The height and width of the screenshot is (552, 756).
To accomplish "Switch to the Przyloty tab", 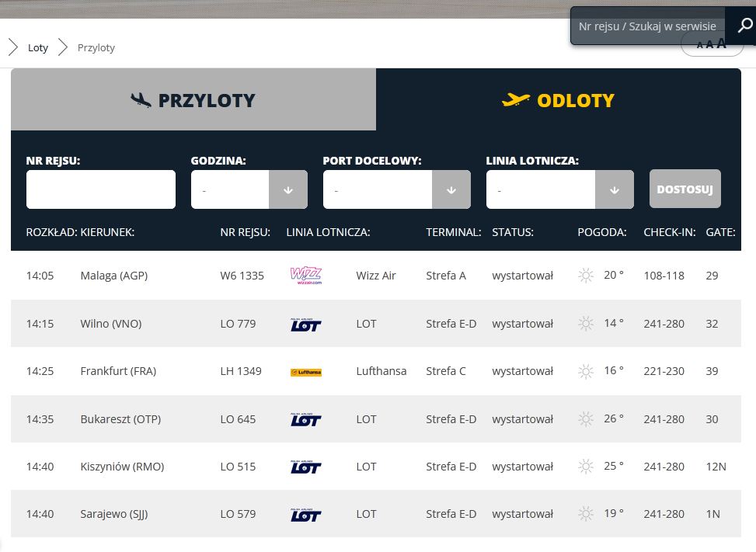I will pos(193,100).
